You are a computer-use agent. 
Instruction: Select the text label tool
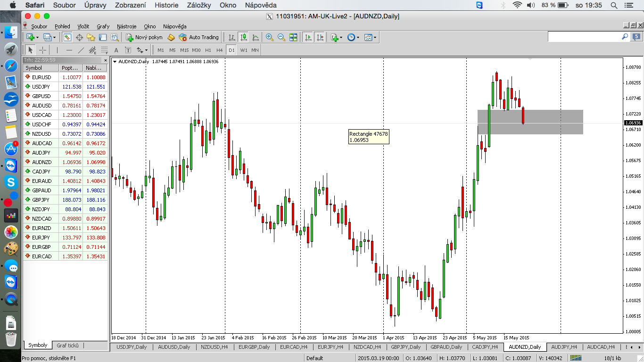(x=128, y=50)
